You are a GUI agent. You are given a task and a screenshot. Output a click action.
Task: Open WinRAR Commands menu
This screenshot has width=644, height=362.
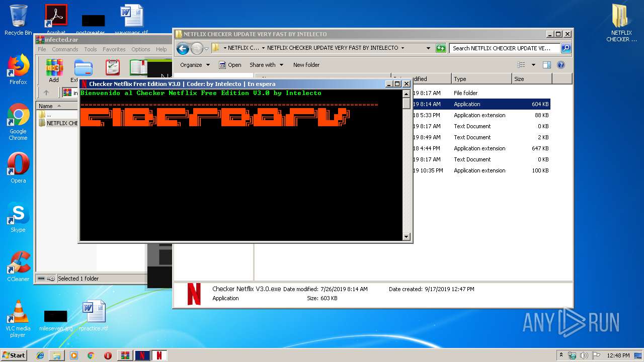point(65,49)
